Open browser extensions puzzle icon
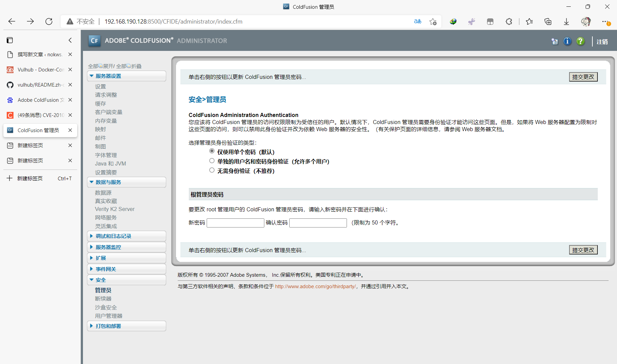 [x=509, y=22]
